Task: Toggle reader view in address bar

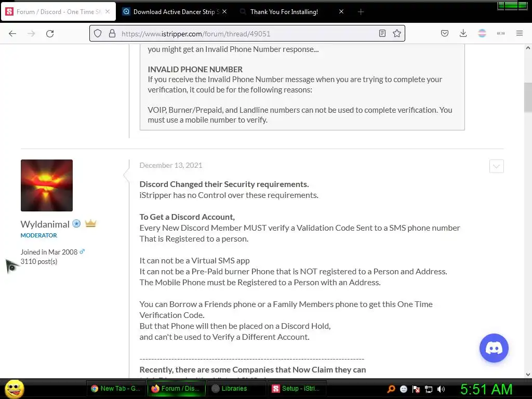Action: pyautogui.click(x=382, y=33)
